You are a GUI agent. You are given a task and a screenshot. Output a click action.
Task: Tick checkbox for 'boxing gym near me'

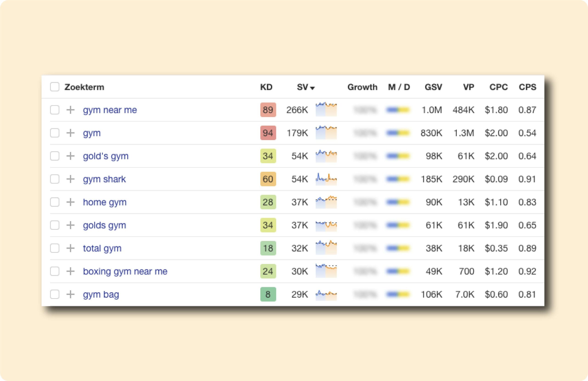(x=55, y=271)
